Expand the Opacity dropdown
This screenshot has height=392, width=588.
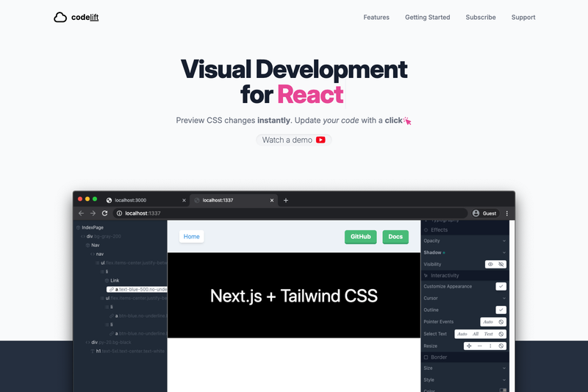click(x=465, y=240)
